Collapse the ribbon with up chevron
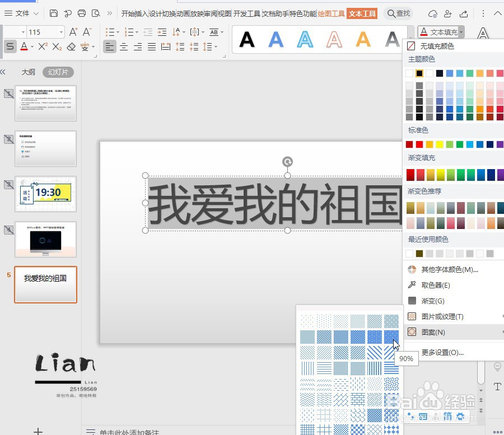Viewport: 504px width, 435px height. point(498,13)
